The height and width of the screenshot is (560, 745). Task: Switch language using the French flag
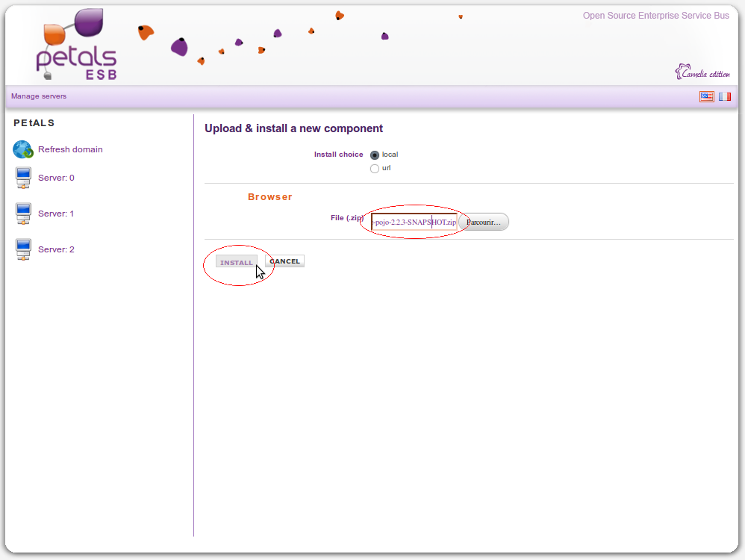coord(724,96)
